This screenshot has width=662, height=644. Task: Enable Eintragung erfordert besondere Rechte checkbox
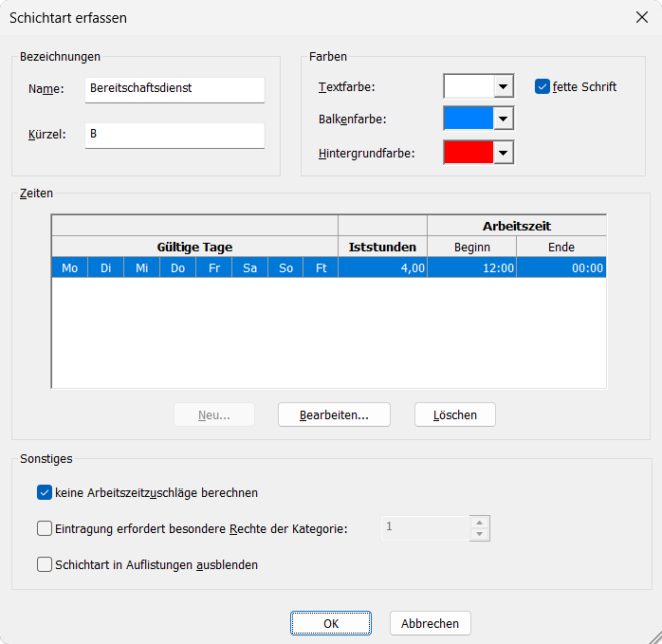click(45, 528)
